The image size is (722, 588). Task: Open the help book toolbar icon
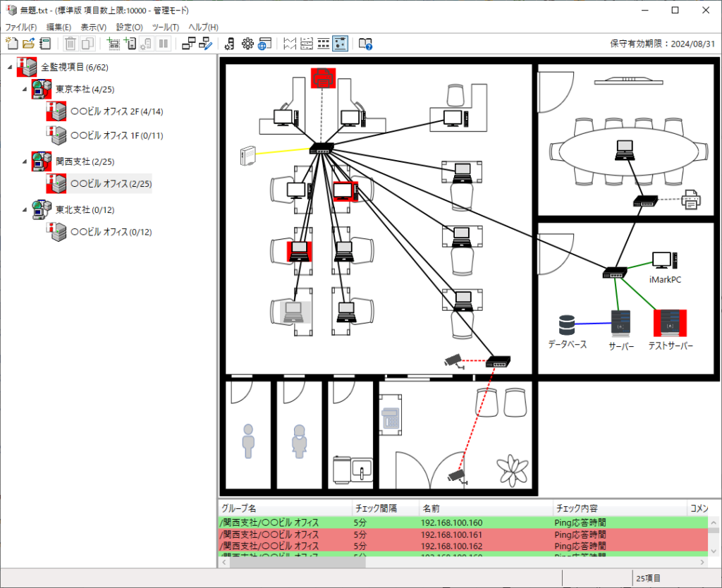tap(365, 44)
